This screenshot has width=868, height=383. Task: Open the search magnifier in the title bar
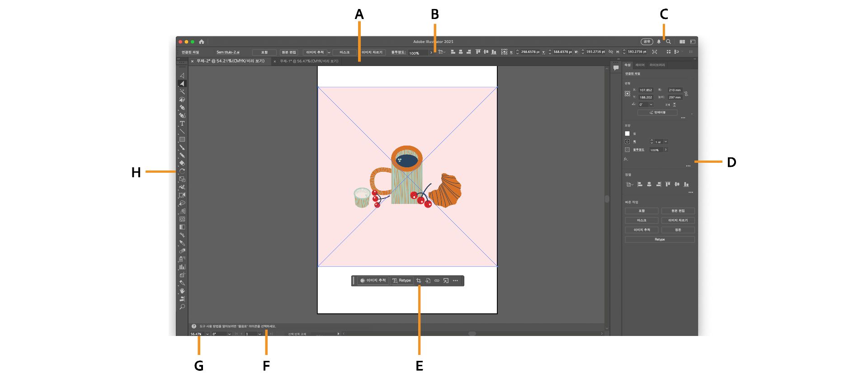tap(668, 42)
